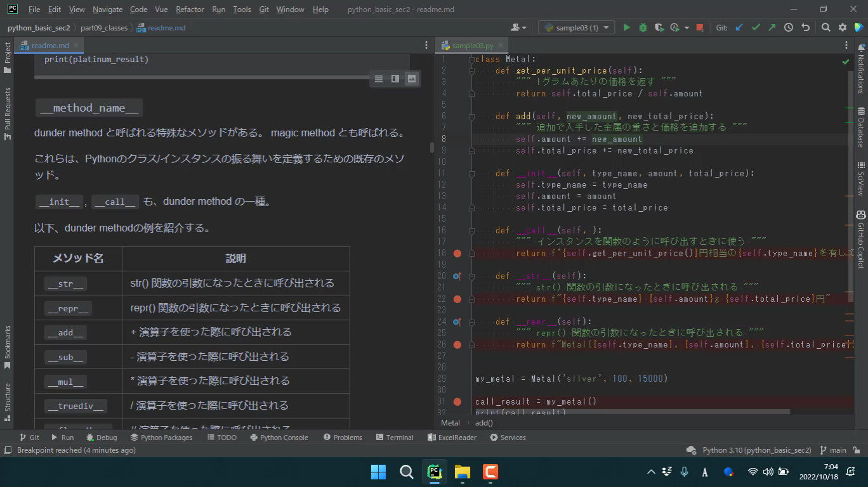
Task: Switch markdown view to preview only
Action: [412, 79]
